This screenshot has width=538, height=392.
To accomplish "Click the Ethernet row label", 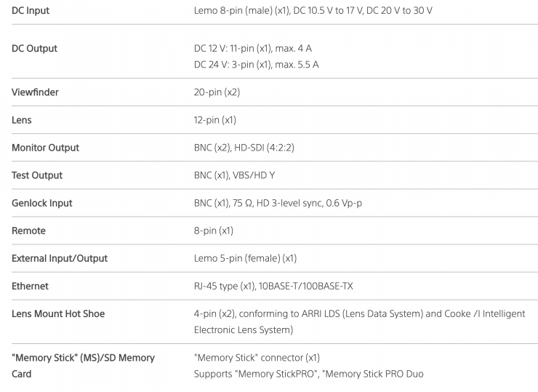I will pos(31,286).
